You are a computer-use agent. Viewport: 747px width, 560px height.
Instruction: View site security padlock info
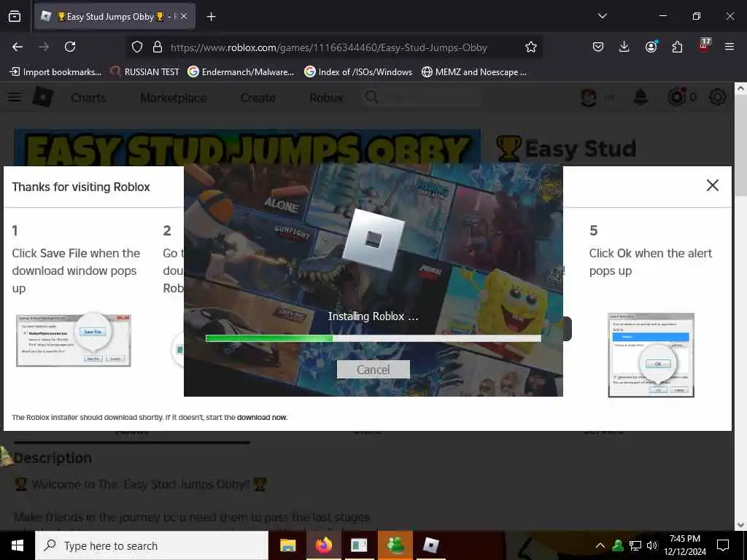pos(158,47)
